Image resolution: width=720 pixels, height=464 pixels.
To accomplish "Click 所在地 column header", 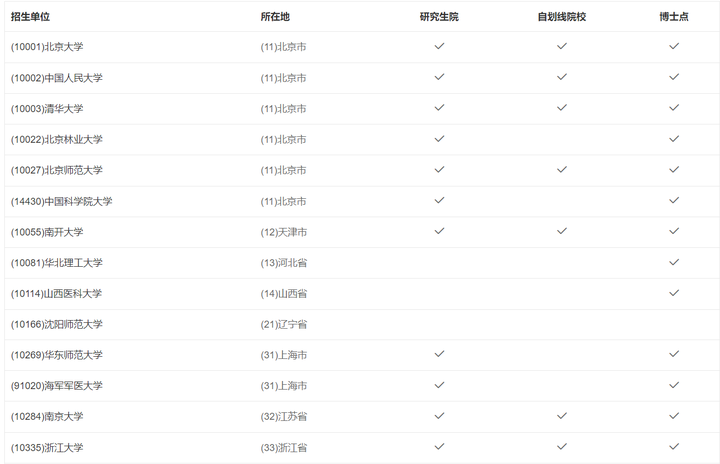I will point(275,17).
